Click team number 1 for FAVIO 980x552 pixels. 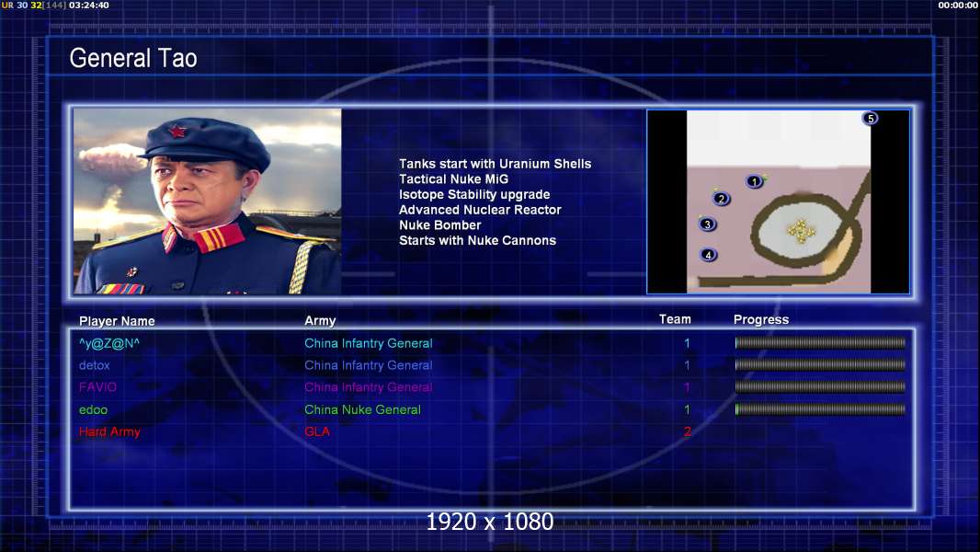click(687, 387)
